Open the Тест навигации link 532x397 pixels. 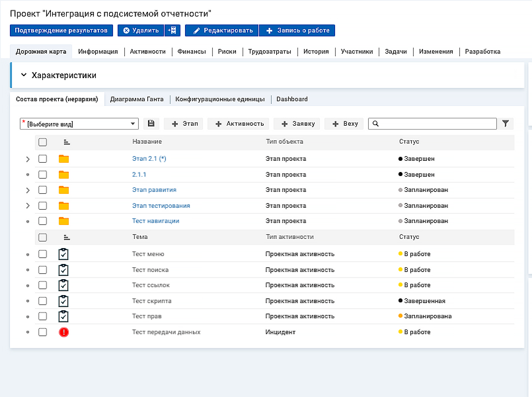click(x=156, y=221)
